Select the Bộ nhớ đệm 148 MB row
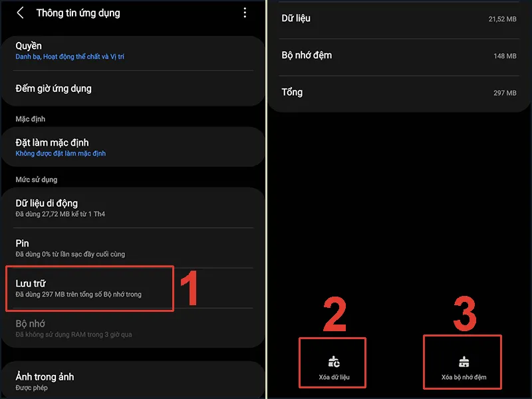Viewport: 532px width, 399px height. coord(399,56)
